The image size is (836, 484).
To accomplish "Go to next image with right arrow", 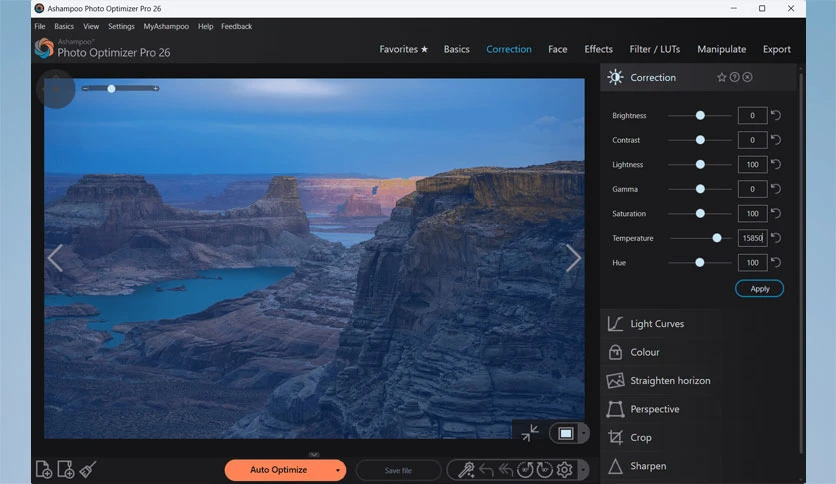I will (x=573, y=258).
